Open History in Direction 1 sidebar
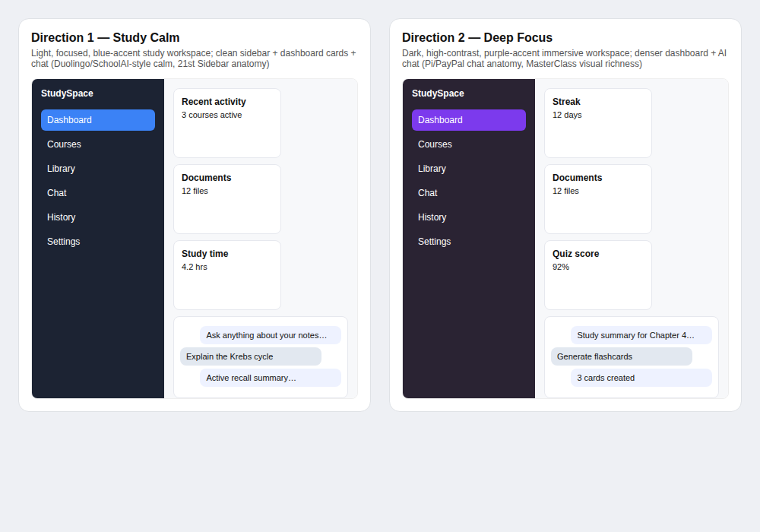Image resolution: width=760 pixels, height=532 pixels. click(98, 217)
